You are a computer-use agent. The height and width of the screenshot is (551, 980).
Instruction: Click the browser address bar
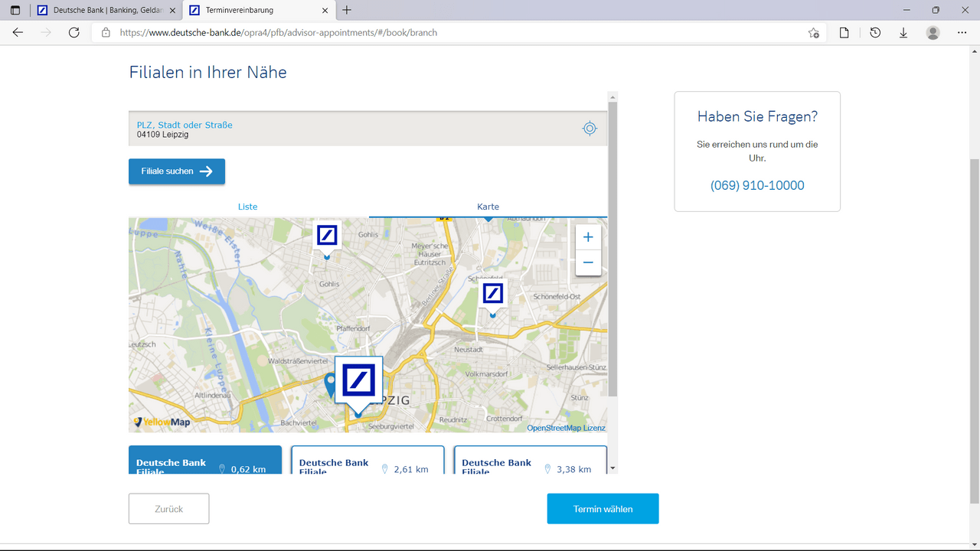pyautogui.click(x=459, y=33)
